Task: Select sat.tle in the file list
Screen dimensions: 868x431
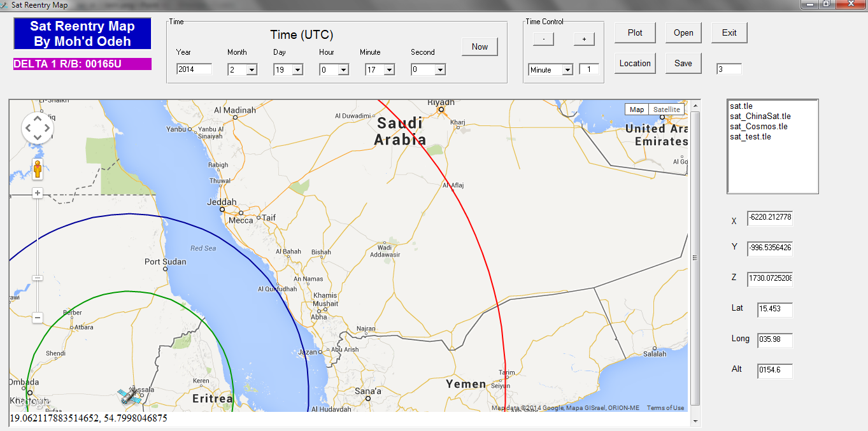Action: [742, 106]
